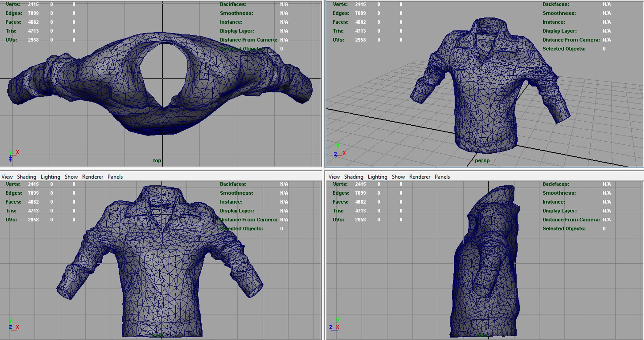
Task: Click the XYZ axis gizmo in the front view
Action: pos(13,324)
